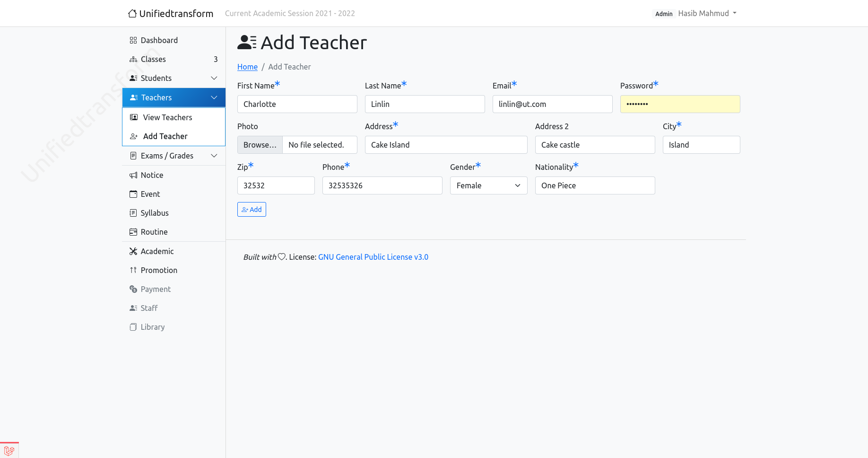Click the Add button to submit
Viewport: 868px width, 458px height.
[x=252, y=209]
